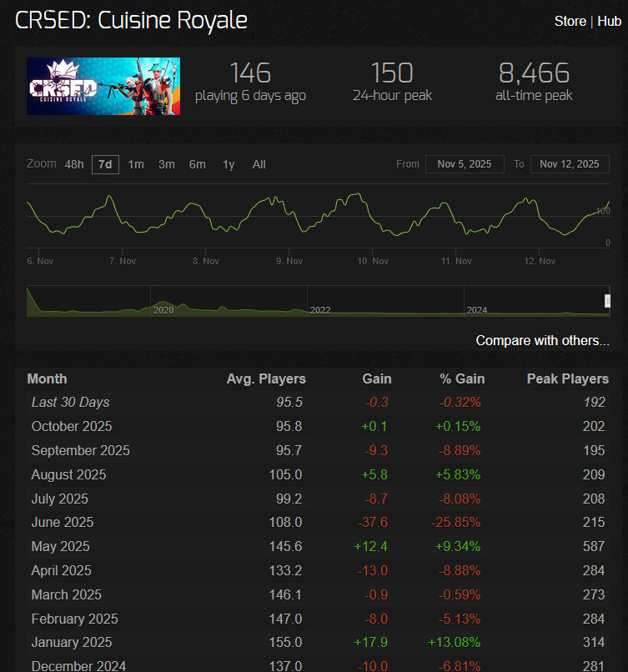Click the From date field
The image size is (628, 672).
coord(465,164)
